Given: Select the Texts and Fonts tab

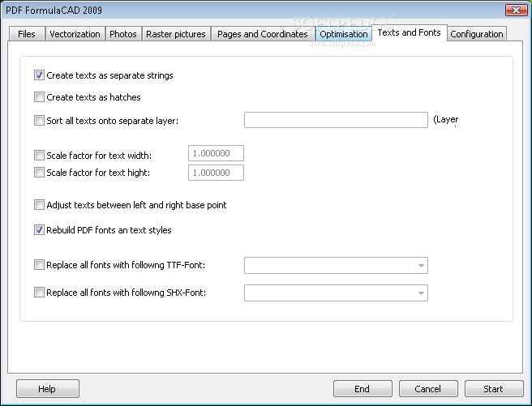Looking at the screenshot, I should pyautogui.click(x=410, y=32).
